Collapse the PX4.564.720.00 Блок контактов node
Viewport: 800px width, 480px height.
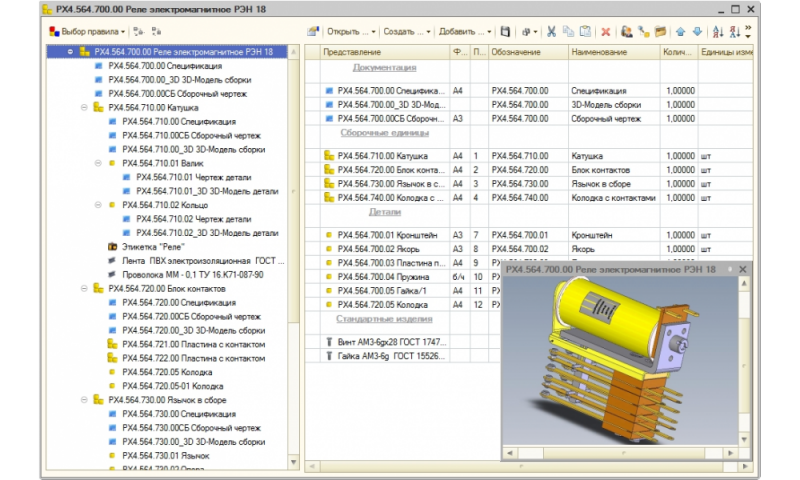(x=84, y=288)
